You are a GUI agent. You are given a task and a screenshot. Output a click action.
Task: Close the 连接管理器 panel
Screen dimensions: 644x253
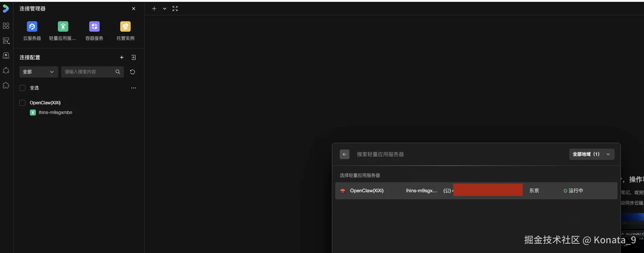click(134, 9)
